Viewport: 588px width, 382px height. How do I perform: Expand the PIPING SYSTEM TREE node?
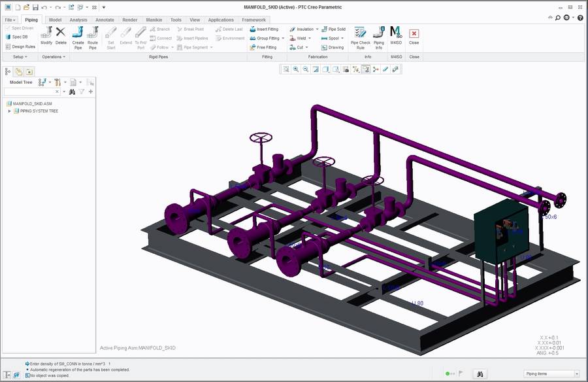tap(9, 111)
